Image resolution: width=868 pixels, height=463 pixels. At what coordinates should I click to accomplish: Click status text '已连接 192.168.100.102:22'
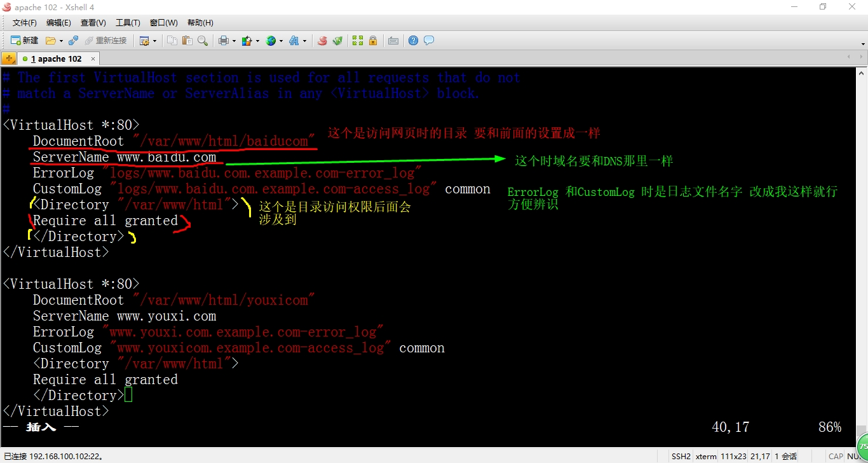(54, 456)
